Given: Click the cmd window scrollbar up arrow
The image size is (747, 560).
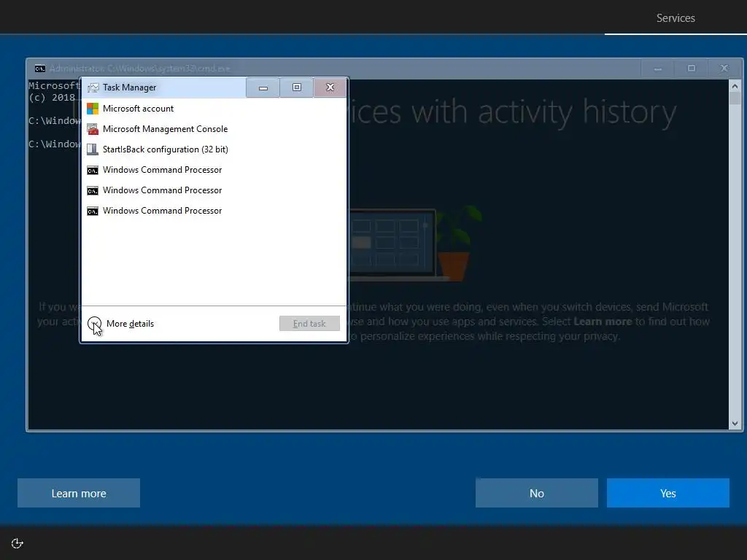Looking at the screenshot, I should click(735, 86).
